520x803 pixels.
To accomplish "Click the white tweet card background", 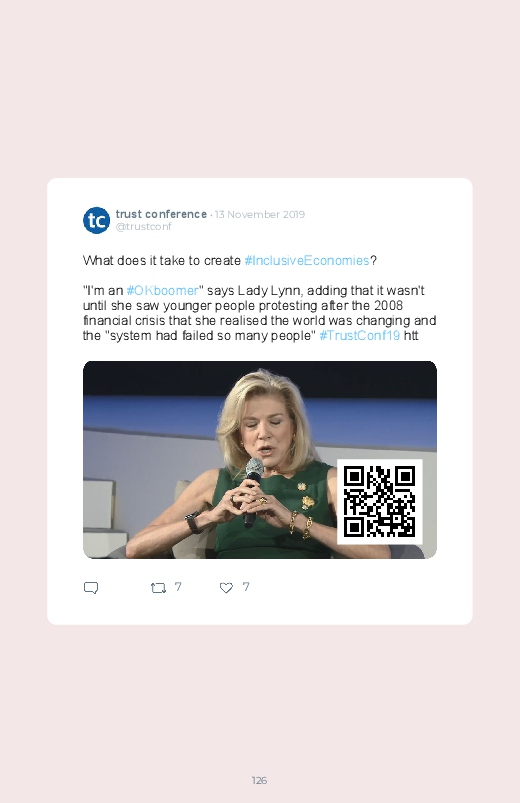I will [260, 401].
